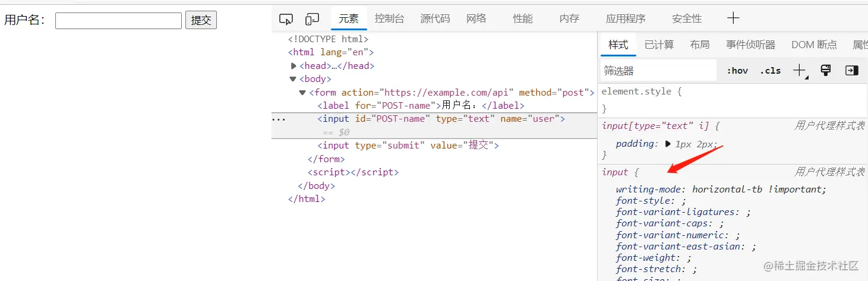The height and width of the screenshot is (281, 868).
Task: Click the 用户名 label on the page
Action: click(25, 20)
